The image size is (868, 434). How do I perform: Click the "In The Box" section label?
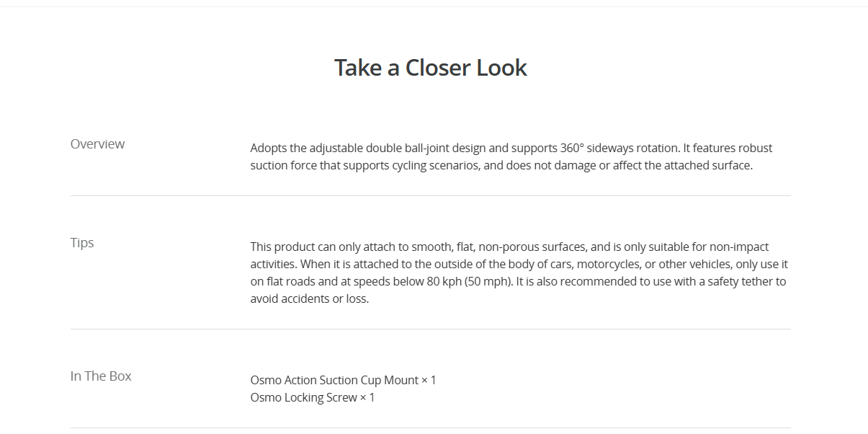[101, 376]
